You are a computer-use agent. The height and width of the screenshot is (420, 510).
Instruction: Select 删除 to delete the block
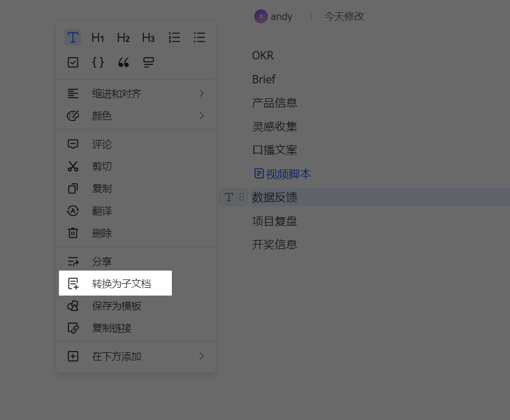tap(102, 233)
